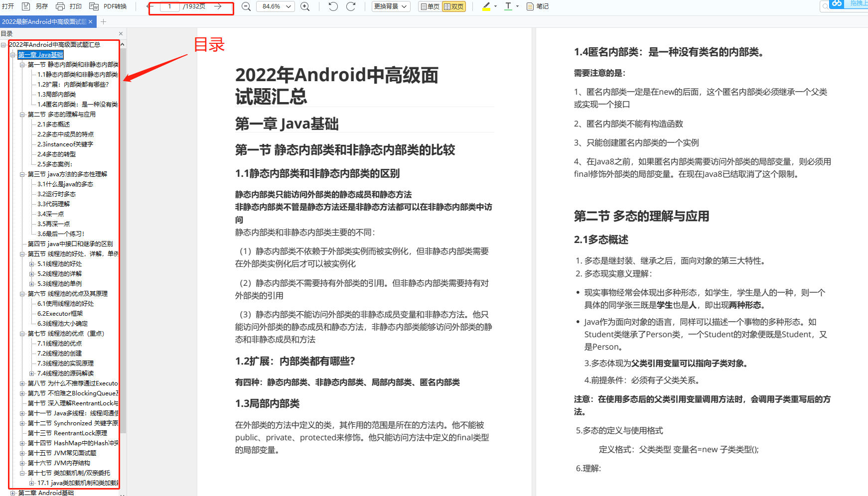This screenshot has width=868, height=496.
Task: Open the 84.6% zoom level dropdown
Action: coord(276,6)
